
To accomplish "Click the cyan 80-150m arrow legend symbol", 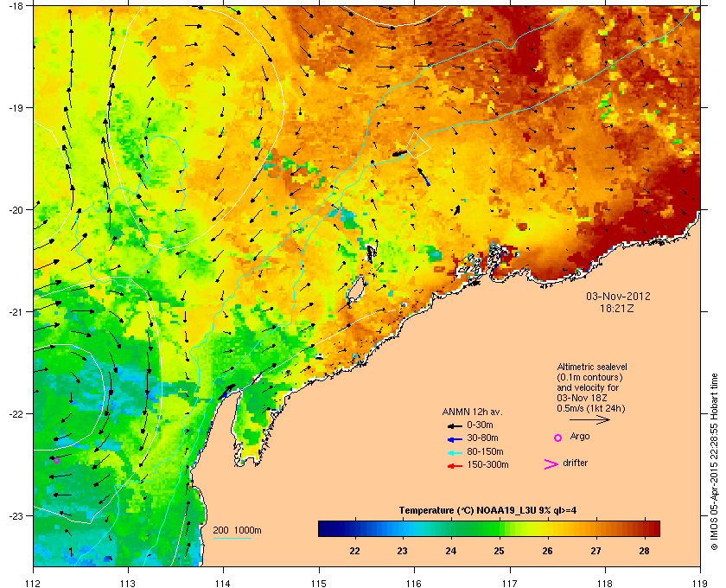I will pyautogui.click(x=455, y=453).
